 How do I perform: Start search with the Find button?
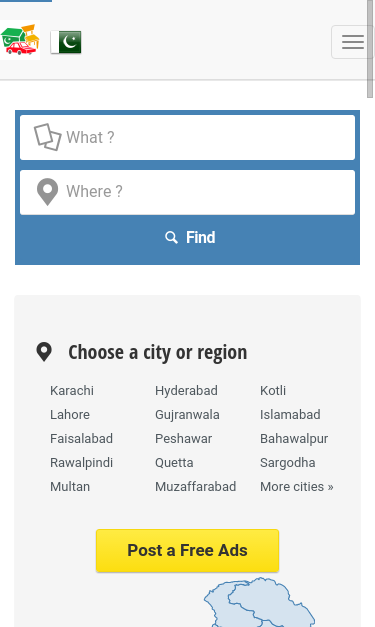(188, 238)
